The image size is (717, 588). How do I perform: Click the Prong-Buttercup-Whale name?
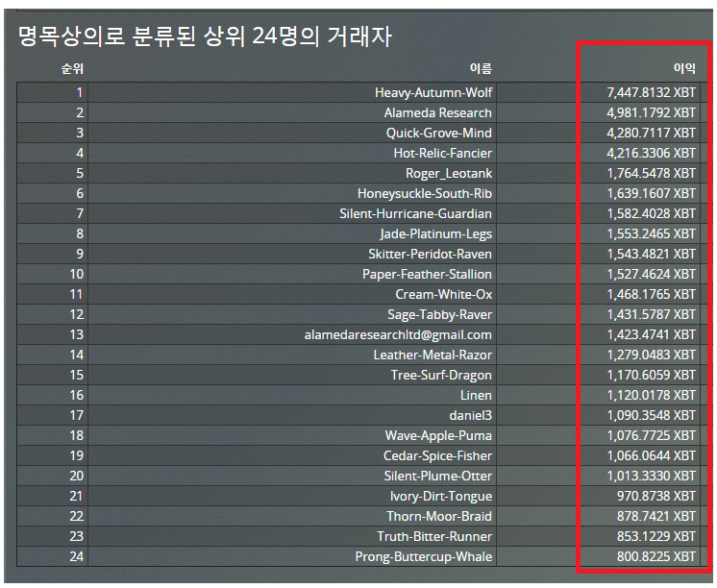tap(424, 556)
